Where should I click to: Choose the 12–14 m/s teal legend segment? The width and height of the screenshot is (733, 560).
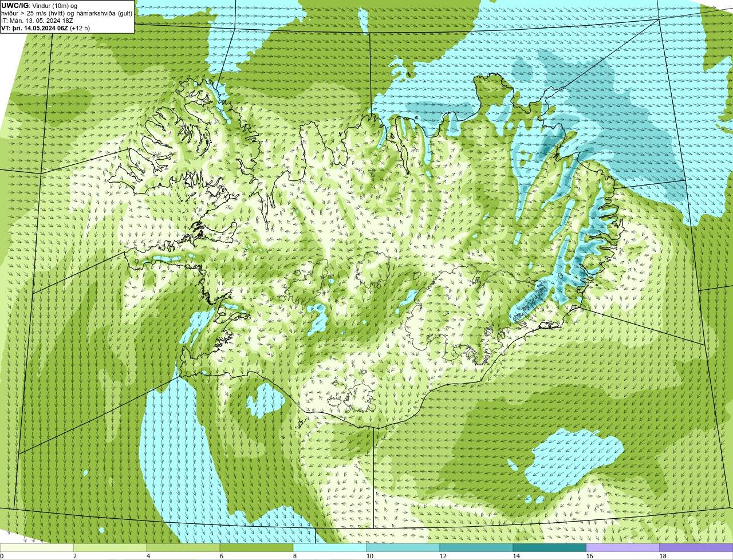[x=476, y=548]
